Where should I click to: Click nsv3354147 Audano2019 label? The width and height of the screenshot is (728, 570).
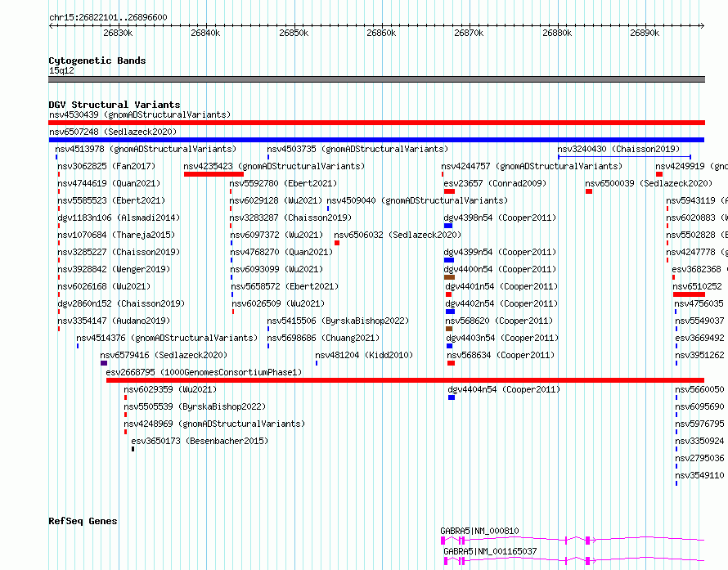[114, 321]
